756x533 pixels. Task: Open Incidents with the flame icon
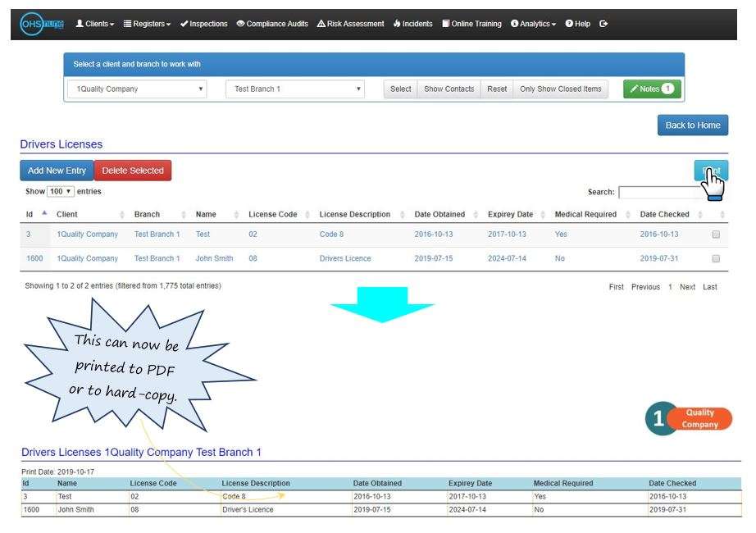[412, 24]
